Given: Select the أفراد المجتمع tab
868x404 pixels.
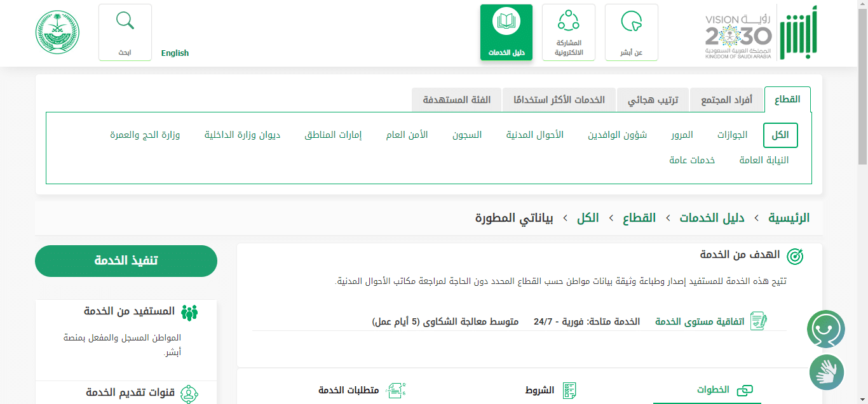Looking at the screenshot, I should coord(726,100).
